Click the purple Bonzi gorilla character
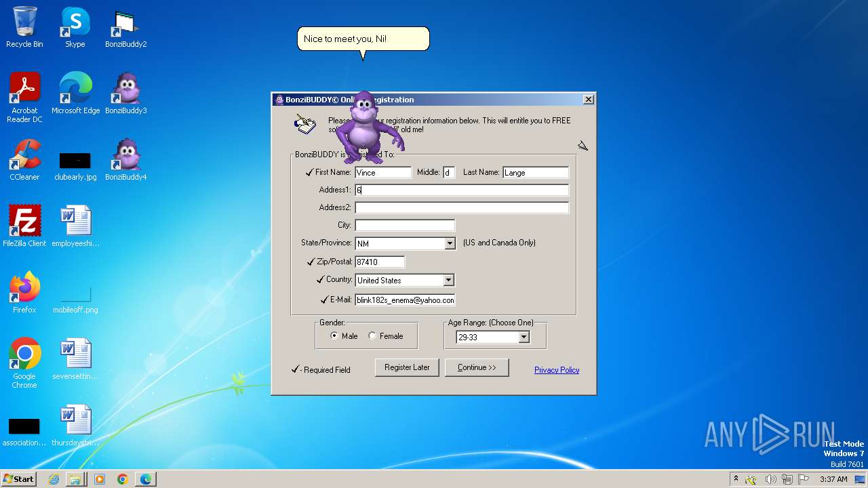The image size is (868, 488). (368, 127)
